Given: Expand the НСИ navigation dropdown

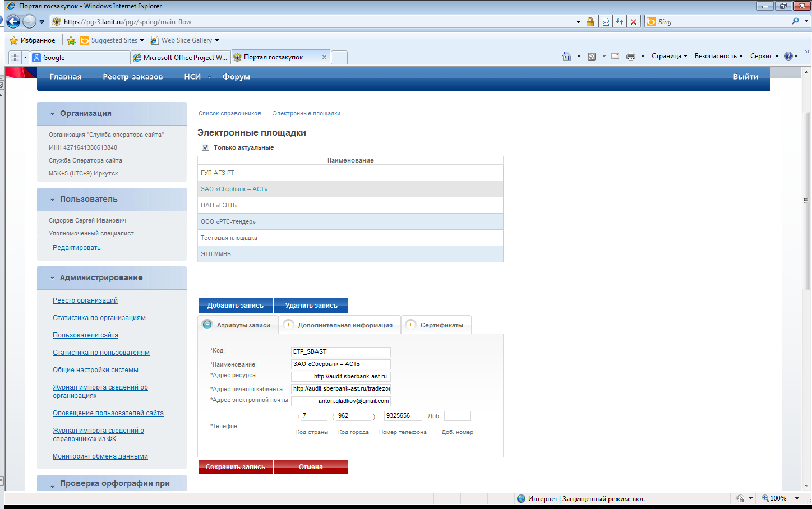Looking at the screenshot, I should pos(209,77).
